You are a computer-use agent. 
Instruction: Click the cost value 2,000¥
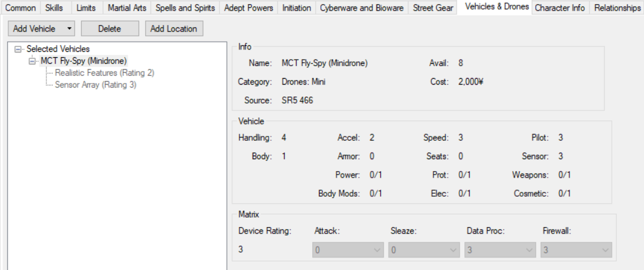pyautogui.click(x=471, y=82)
